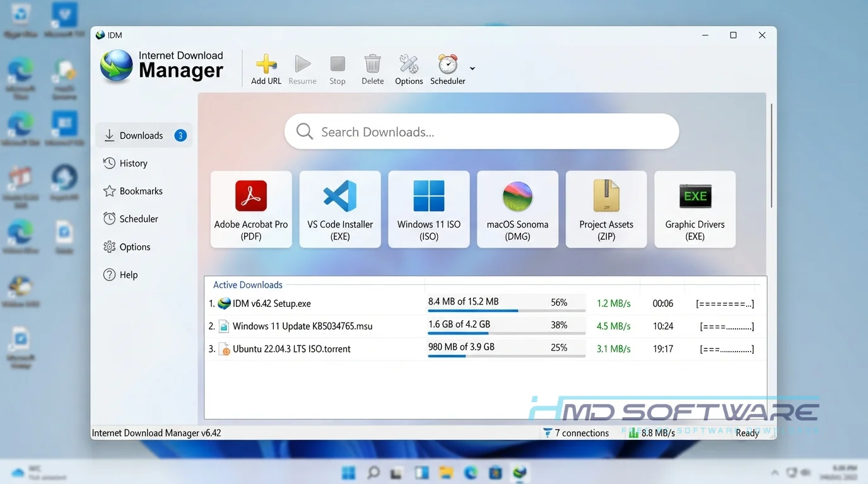This screenshot has width=868, height=484.
Task: Click the 56% progress bar
Action: point(507,311)
